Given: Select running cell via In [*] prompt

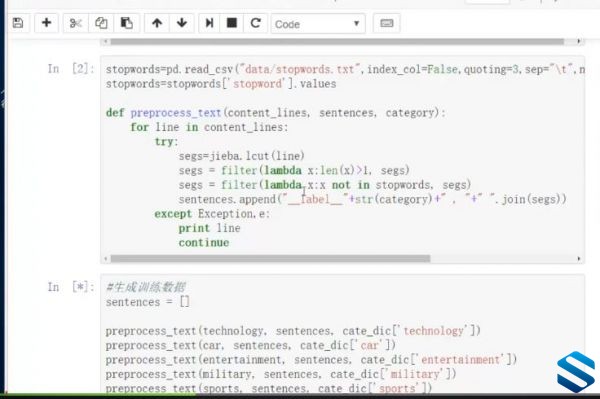Looking at the screenshot, I should point(71,287).
